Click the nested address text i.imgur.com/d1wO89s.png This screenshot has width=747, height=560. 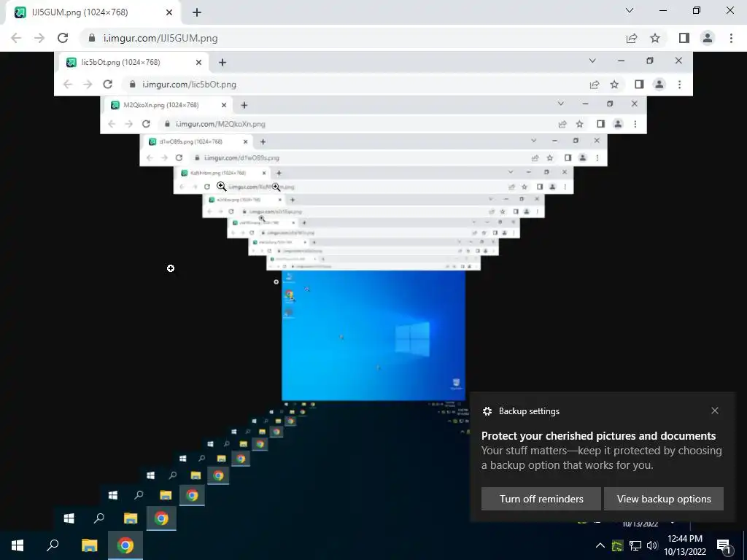[241, 157]
